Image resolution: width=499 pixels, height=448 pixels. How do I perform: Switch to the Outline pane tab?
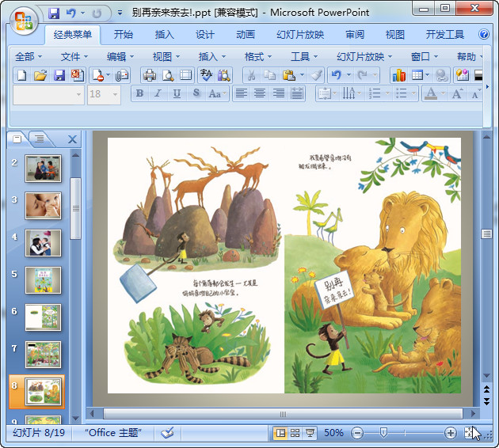point(40,139)
